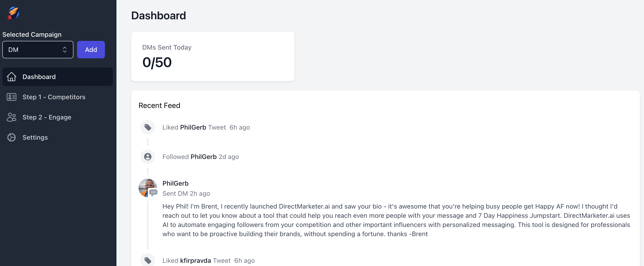Click the Competitors ID card icon
Viewport: 644px width, 266px height.
coord(12,97)
